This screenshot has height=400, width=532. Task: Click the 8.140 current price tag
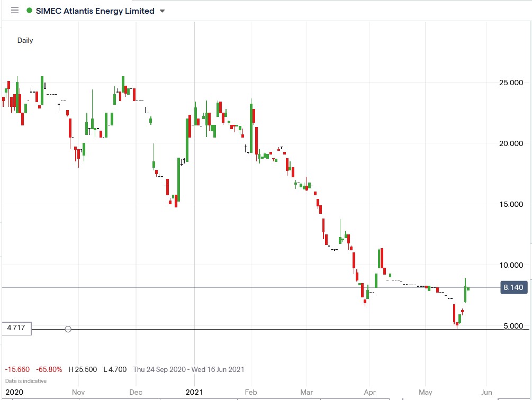click(514, 287)
